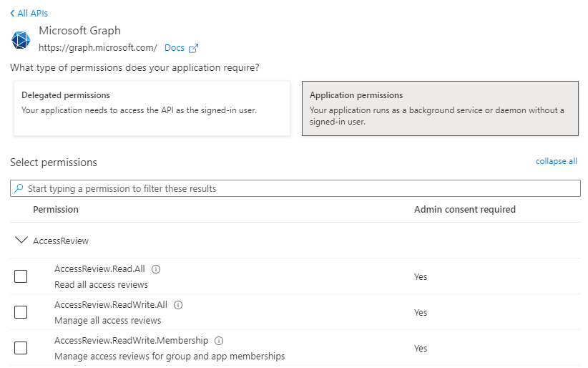Select the Application permissions card

pos(439,108)
